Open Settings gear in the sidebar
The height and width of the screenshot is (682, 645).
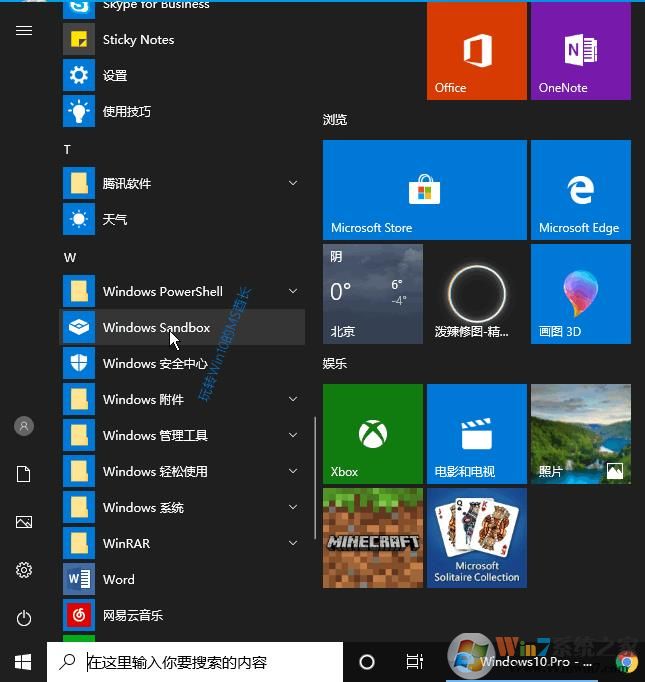[24, 570]
